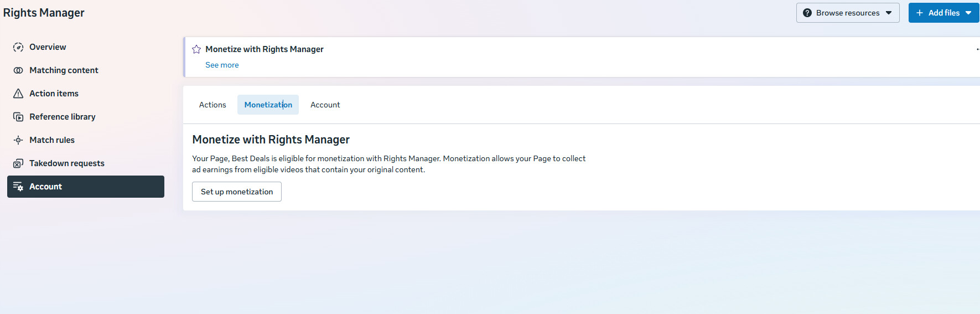Click the Reference library icon
The height and width of the screenshot is (314, 980).
(18, 117)
